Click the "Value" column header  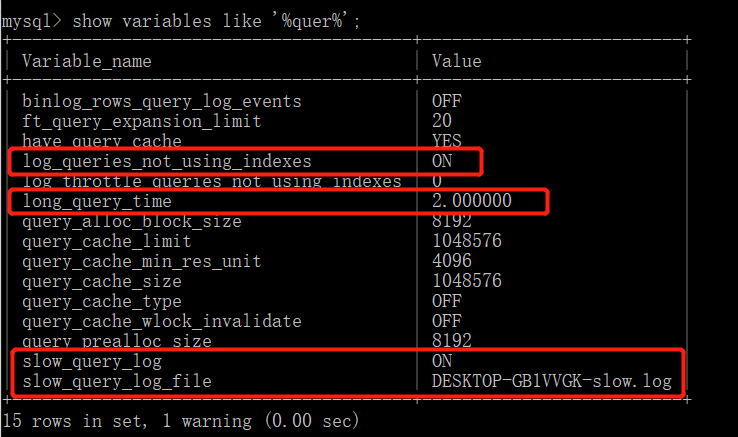pyautogui.click(x=457, y=61)
